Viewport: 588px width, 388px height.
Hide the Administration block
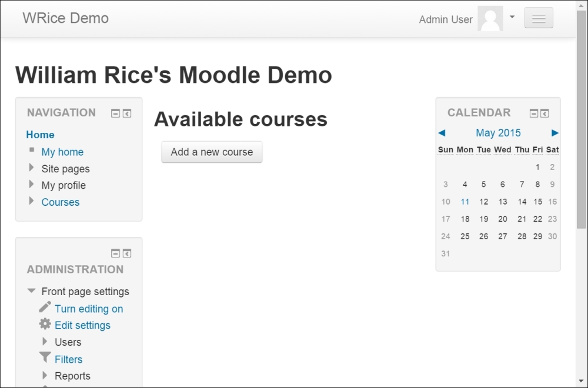[x=115, y=253]
